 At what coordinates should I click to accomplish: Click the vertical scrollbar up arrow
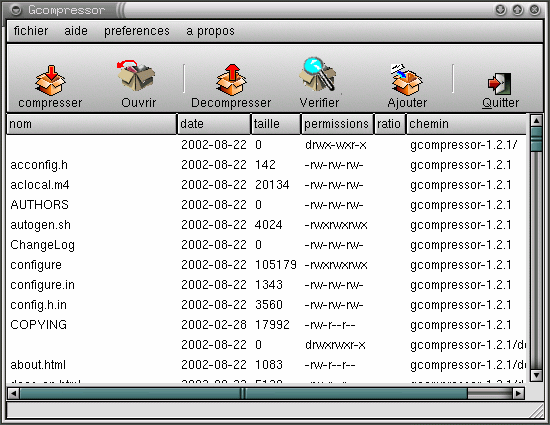click(x=536, y=121)
